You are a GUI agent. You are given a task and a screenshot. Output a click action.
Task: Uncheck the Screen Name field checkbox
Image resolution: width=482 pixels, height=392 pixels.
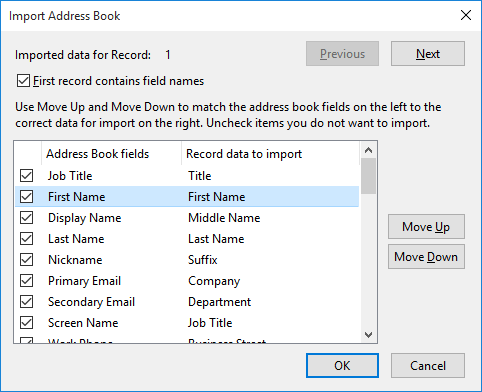click(x=26, y=323)
